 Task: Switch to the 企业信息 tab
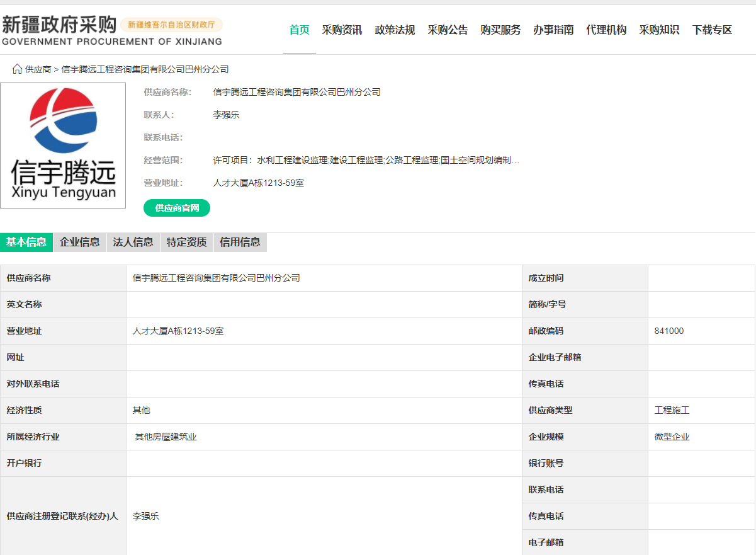tap(79, 243)
